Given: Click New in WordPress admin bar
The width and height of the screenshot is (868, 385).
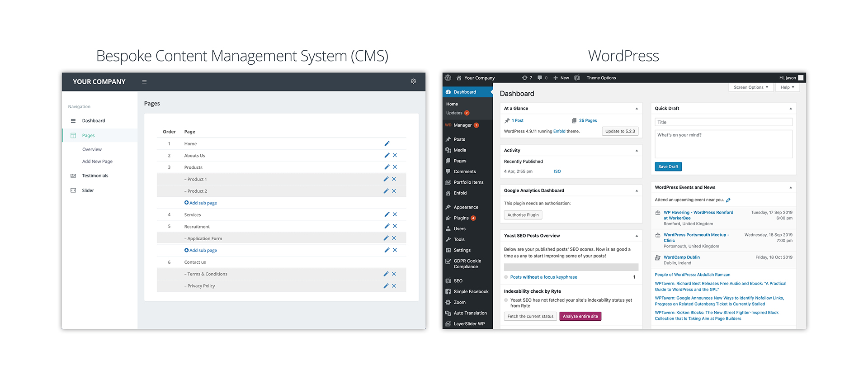Looking at the screenshot, I should click(561, 78).
